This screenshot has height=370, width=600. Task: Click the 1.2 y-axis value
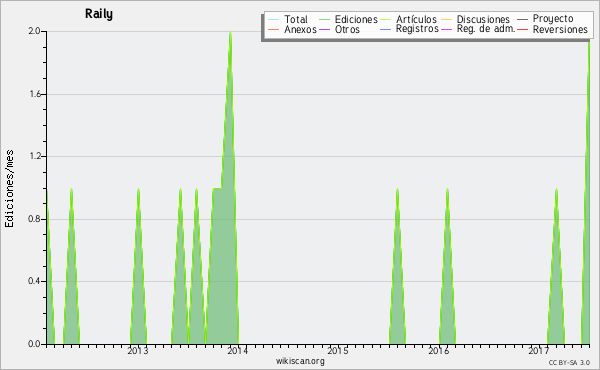(35, 156)
